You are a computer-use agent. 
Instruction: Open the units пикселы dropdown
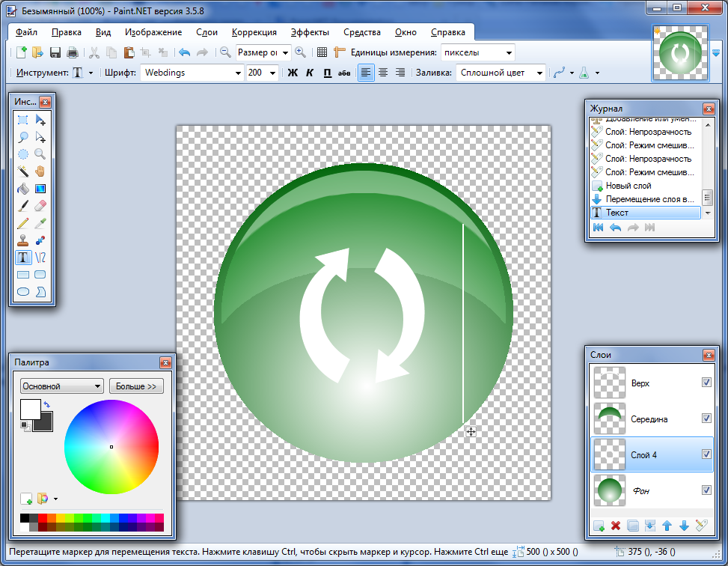point(509,52)
